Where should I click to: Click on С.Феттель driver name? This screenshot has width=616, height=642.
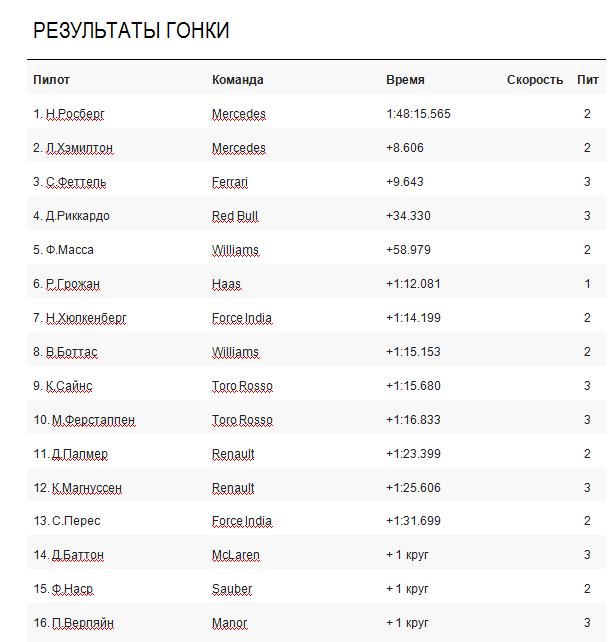76,182
